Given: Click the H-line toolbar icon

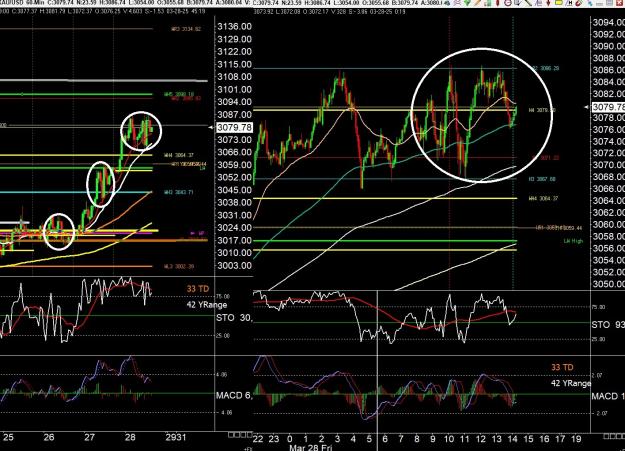Looking at the screenshot, I should pyautogui.click(x=569, y=3).
